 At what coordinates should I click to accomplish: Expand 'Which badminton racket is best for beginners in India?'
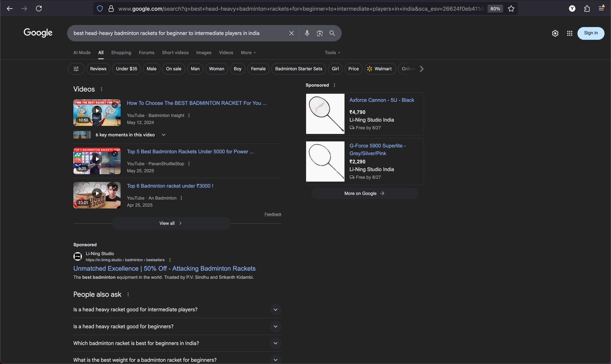[177, 343]
